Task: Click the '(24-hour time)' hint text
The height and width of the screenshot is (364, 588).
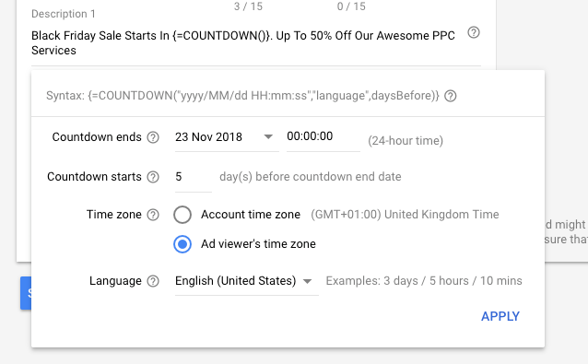Action: (x=406, y=141)
